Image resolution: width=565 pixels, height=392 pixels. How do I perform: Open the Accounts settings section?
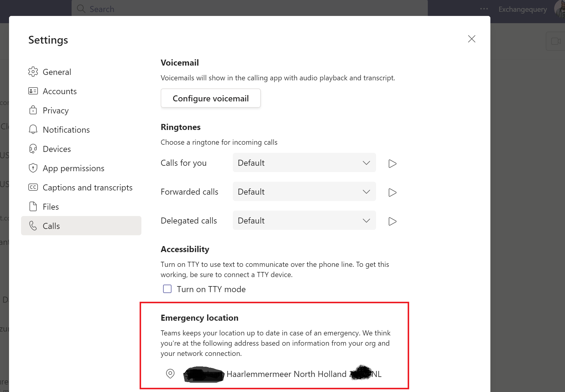coord(60,91)
